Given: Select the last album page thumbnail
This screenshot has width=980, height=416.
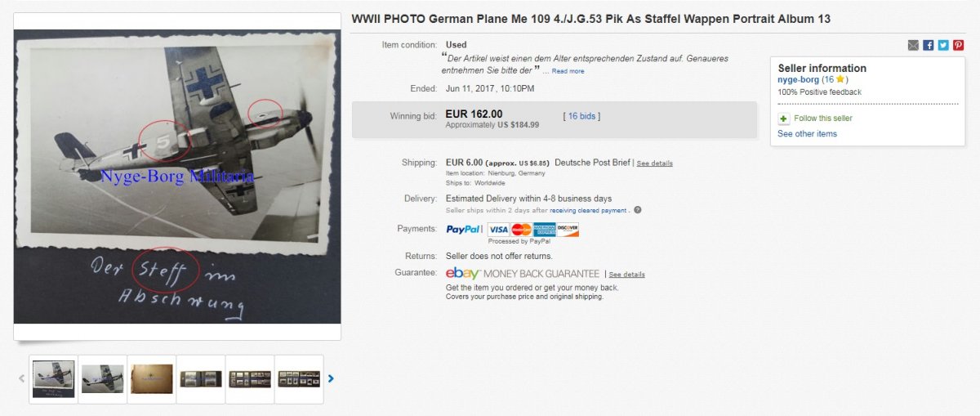Looking at the screenshot, I should point(299,378).
